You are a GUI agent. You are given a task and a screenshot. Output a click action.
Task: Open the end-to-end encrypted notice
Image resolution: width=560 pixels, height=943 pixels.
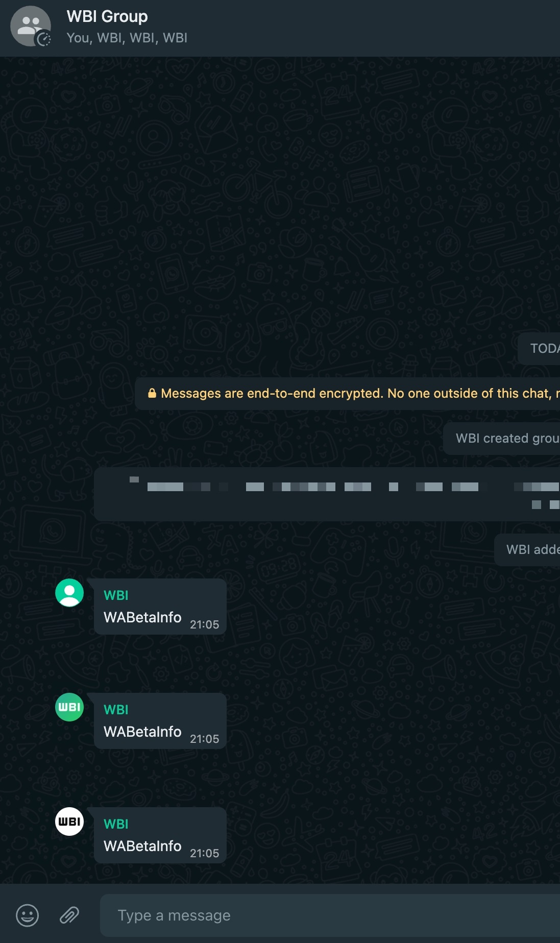pos(347,394)
